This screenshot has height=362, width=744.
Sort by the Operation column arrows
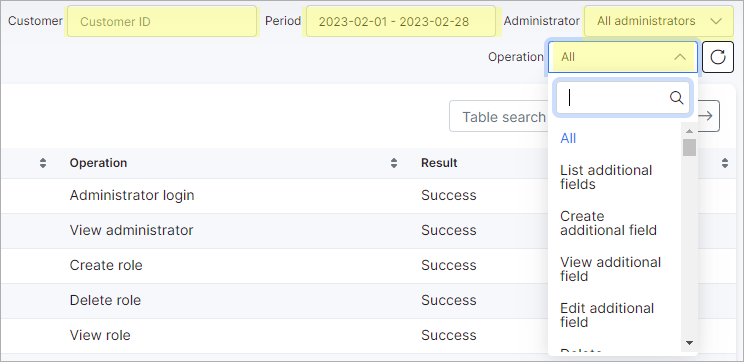[394, 163]
